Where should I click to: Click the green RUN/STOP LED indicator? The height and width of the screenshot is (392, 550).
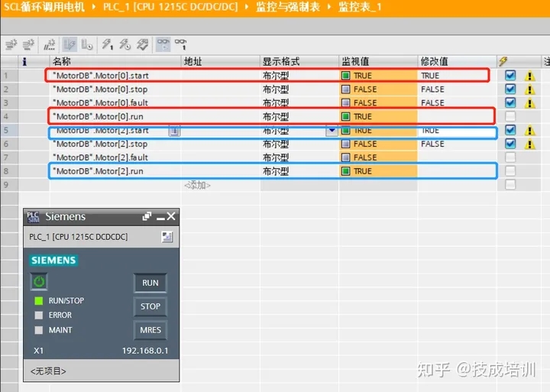[x=39, y=301]
